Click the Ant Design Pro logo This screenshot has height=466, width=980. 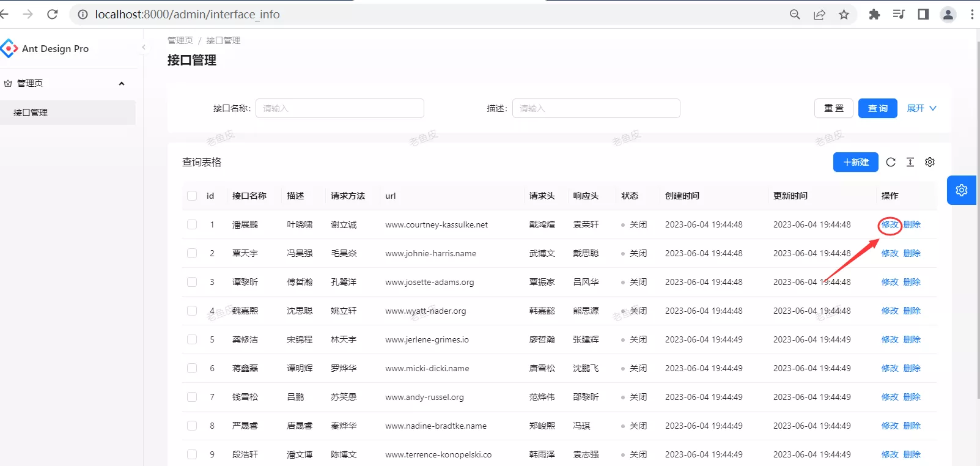click(9, 48)
